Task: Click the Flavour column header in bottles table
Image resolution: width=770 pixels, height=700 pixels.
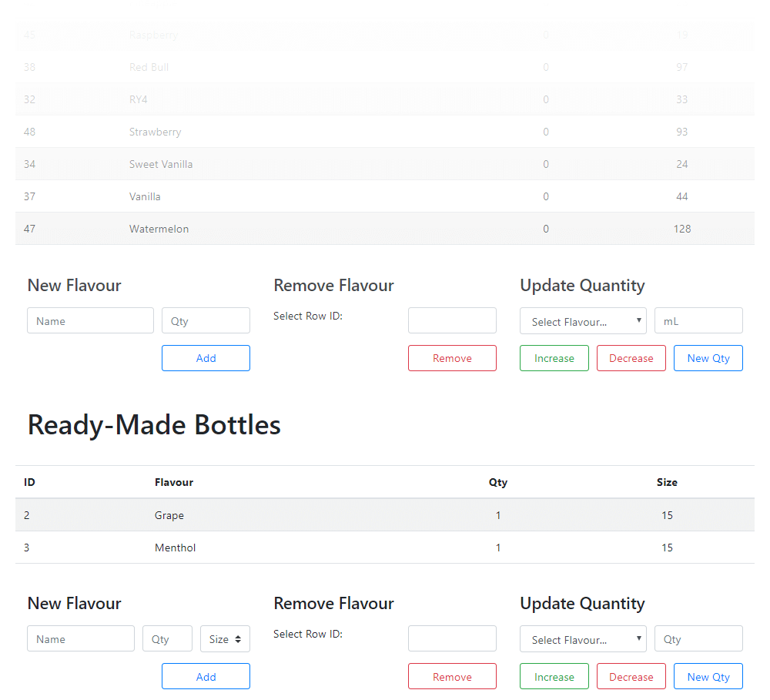Action: point(174,482)
